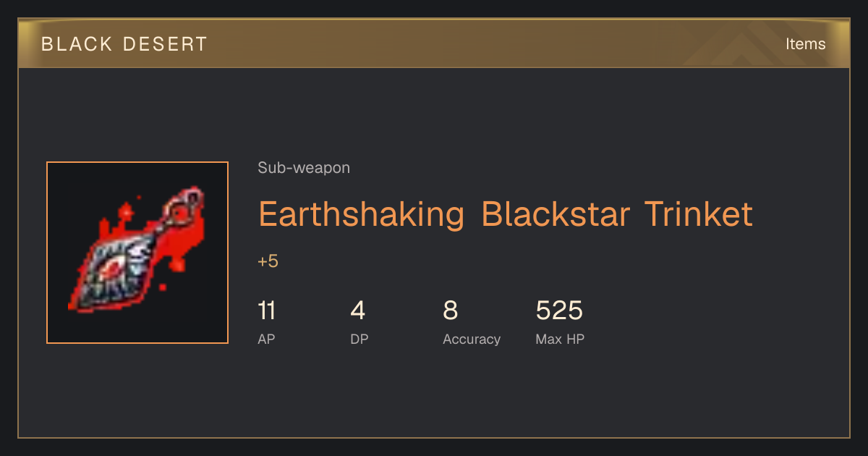Click the AP stat label
This screenshot has width=868, height=456.
tap(266, 339)
